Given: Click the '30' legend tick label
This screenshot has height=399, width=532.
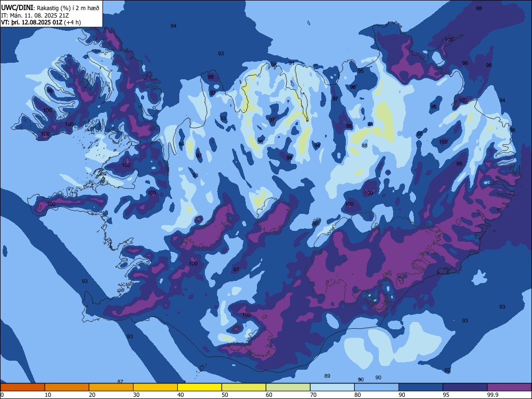Looking at the screenshot, I should (x=136, y=395).
